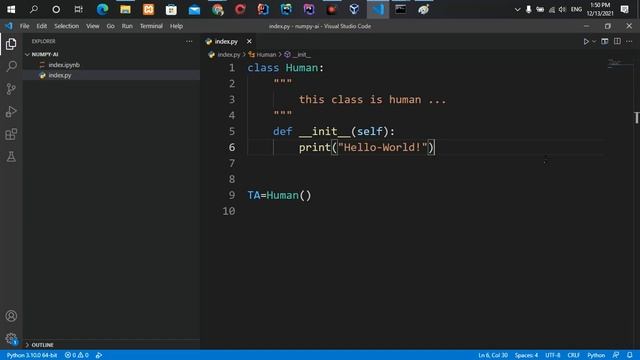Click the feedback icon in status bar
The image size is (640, 360).
[616, 355]
